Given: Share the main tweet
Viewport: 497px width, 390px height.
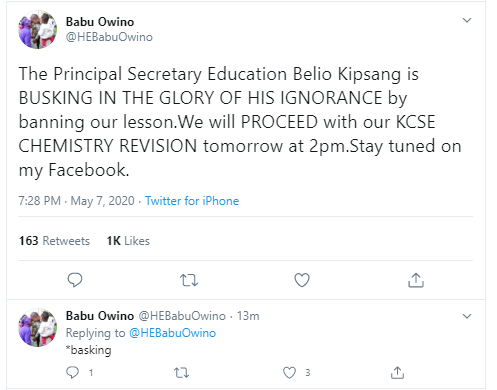Looking at the screenshot, I should 416,280.
